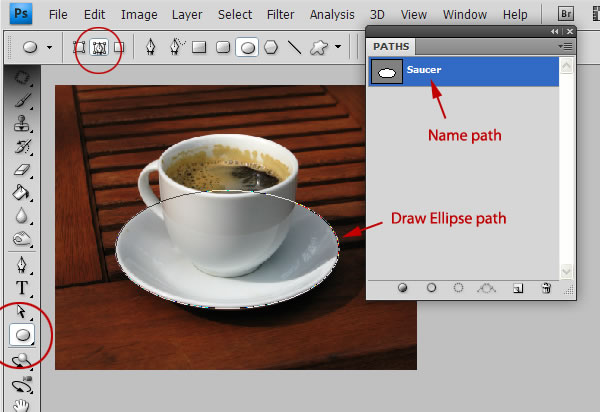Click the ellipse tool preset icon in the options bar
Image resolution: width=600 pixels, height=412 pixels.
coord(30,47)
